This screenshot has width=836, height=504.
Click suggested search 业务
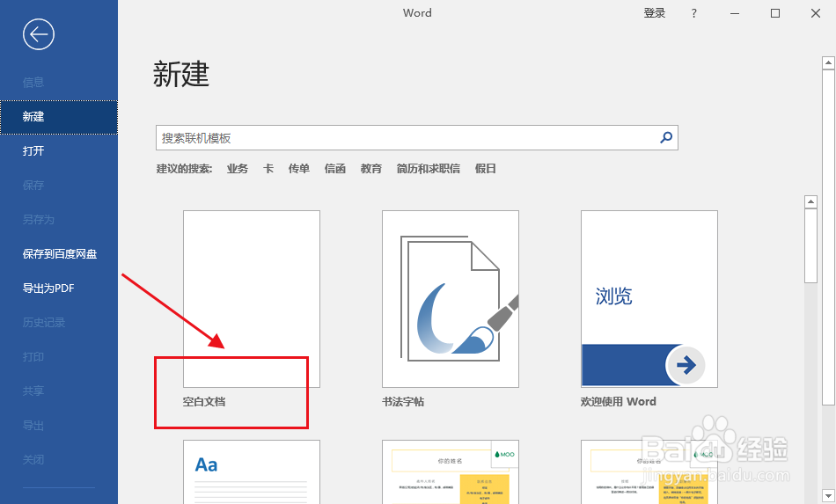[x=238, y=169]
